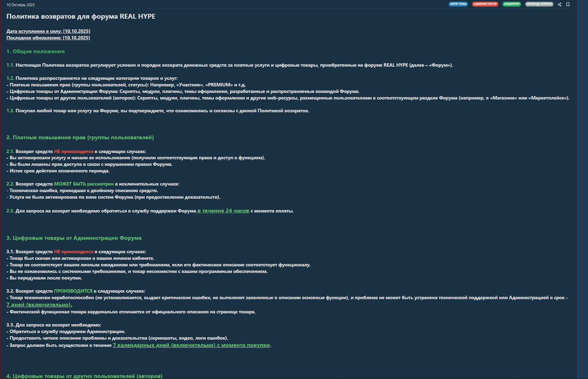Click heading '2. Платные повышения прав'
Viewport: 588px width, 379px height.
point(80,138)
